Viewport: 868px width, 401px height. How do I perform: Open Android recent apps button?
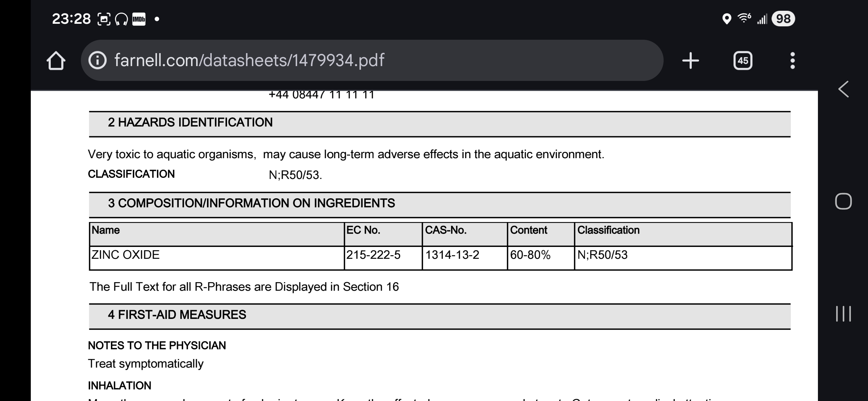point(843,314)
